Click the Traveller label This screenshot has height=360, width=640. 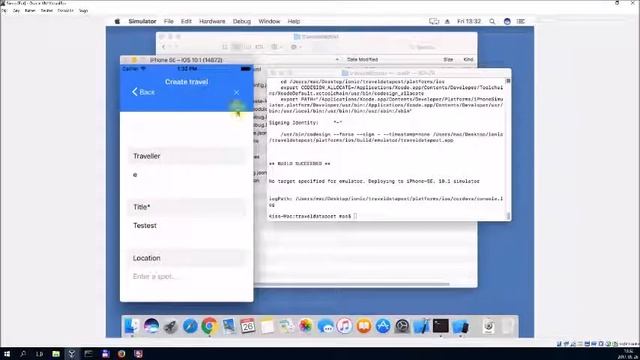147,156
